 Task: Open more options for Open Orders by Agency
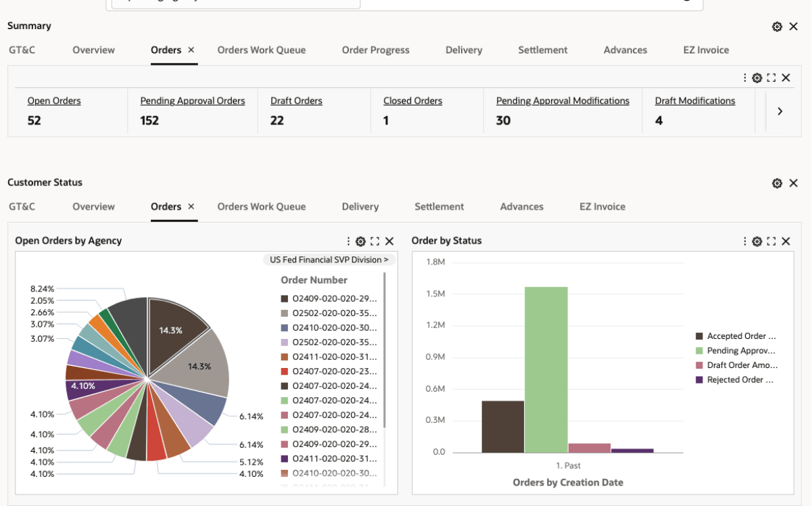[x=349, y=241]
